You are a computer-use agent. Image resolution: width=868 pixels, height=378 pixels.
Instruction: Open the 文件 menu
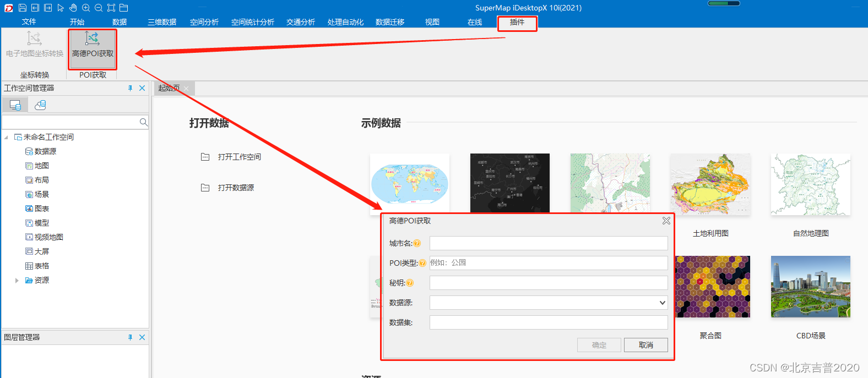tap(29, 22)
